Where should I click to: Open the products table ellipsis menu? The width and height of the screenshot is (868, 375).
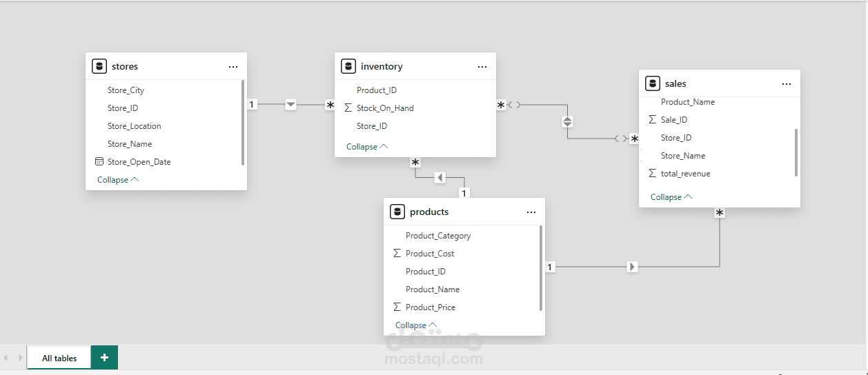point(531,212)
